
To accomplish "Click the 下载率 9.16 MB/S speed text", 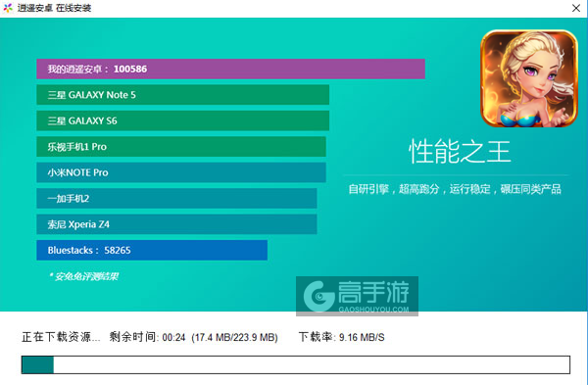I will (x=341, y=337).
